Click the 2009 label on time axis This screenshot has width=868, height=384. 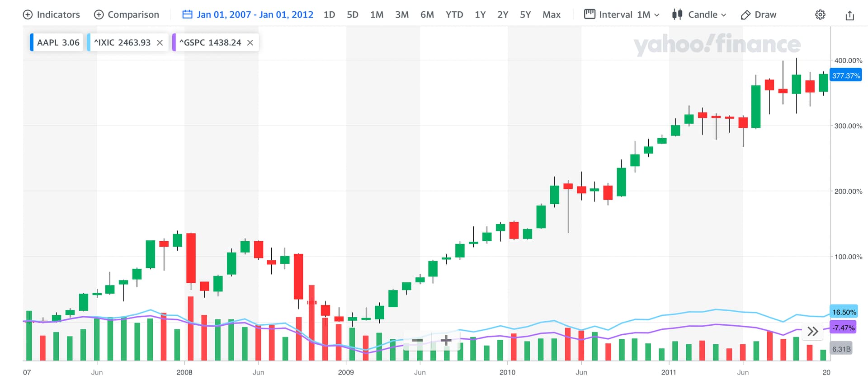tap(346, 372)
